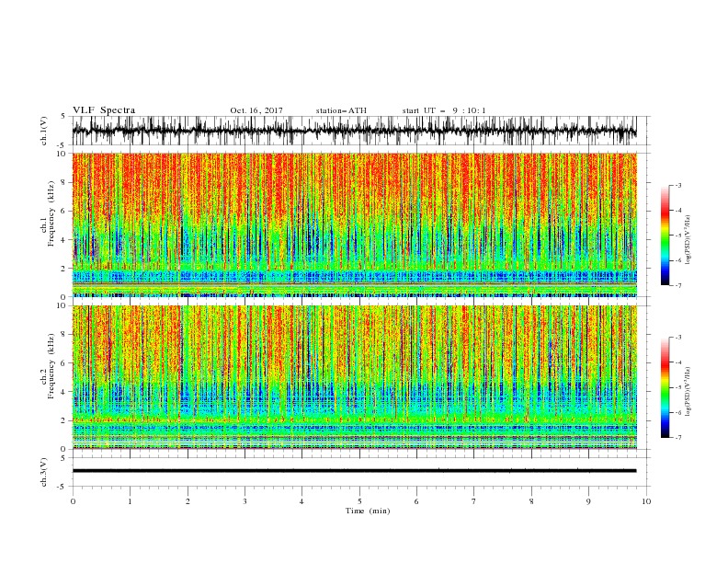Click the '-7' value on ch.2 colorbar
728x563 pixels.
coord(677,438)
